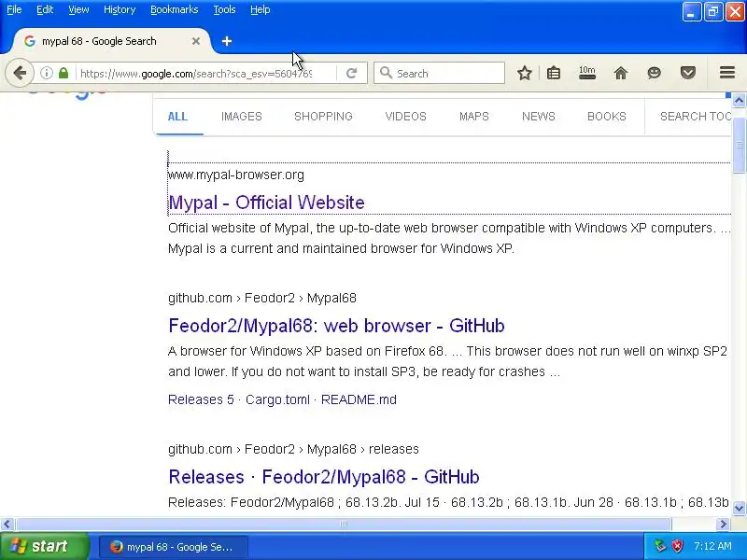Close the mypal 68 Google Search tab
This screenshot has width=747, height=560.
click(196, 41)
